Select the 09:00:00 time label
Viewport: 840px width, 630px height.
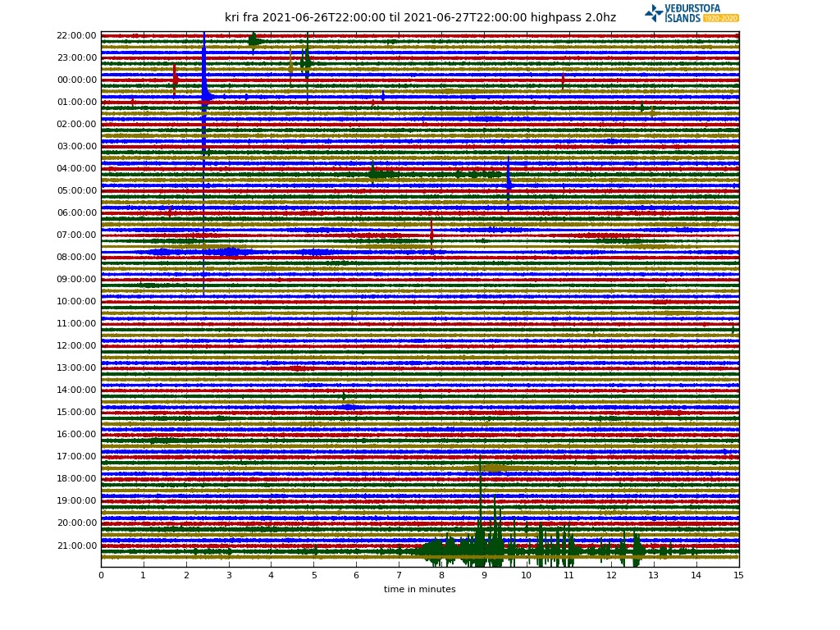[x=76, y=279]
